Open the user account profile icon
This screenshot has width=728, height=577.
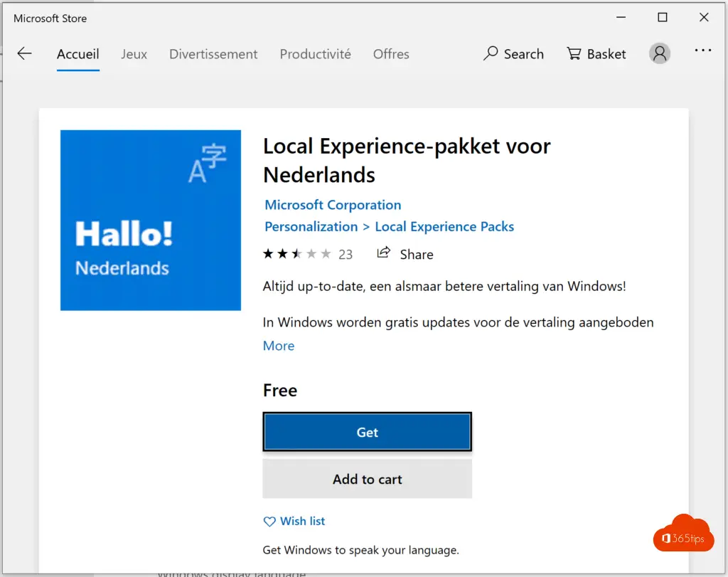660,53
